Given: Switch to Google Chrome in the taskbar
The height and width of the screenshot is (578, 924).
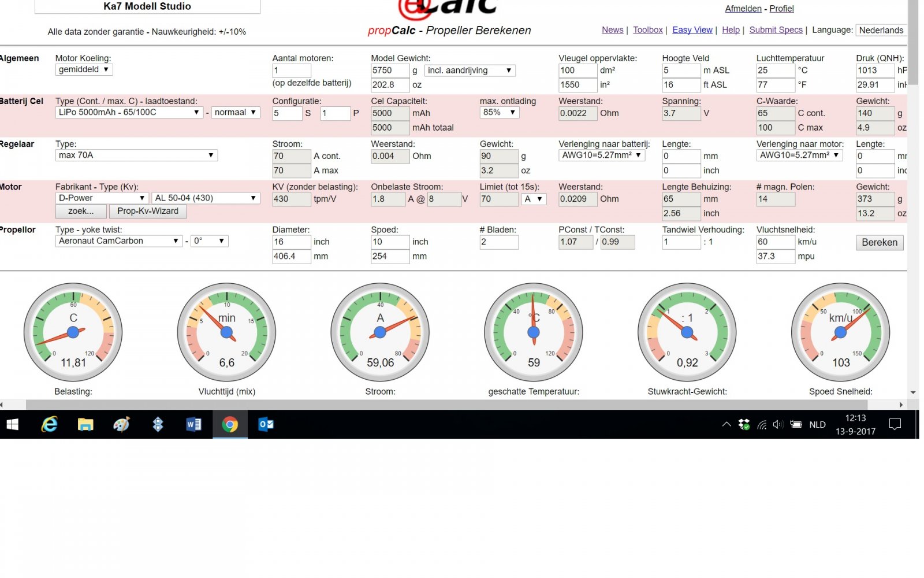Looking at the screenshot, I should [230, 425].
